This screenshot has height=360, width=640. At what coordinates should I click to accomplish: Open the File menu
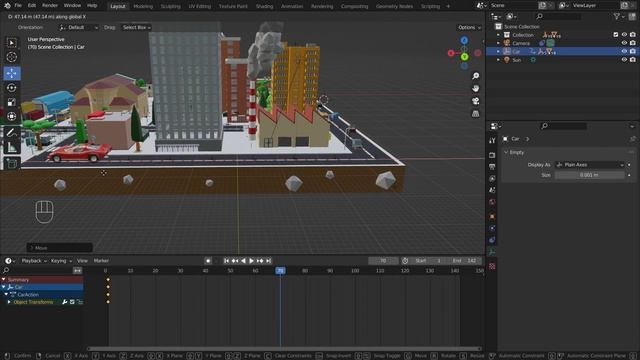pos(18,6)
